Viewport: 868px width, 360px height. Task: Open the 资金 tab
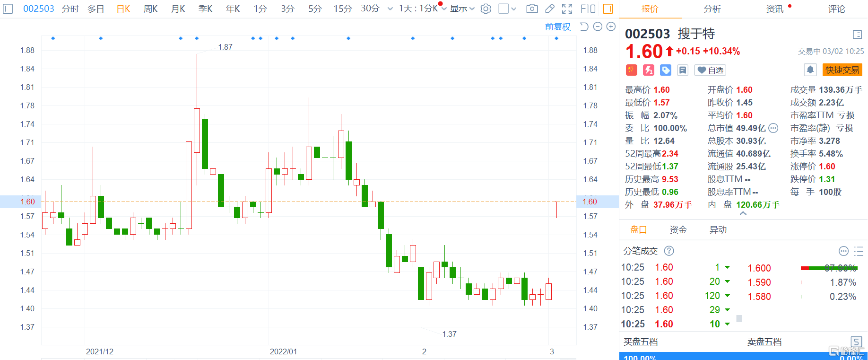coord(678,230)
